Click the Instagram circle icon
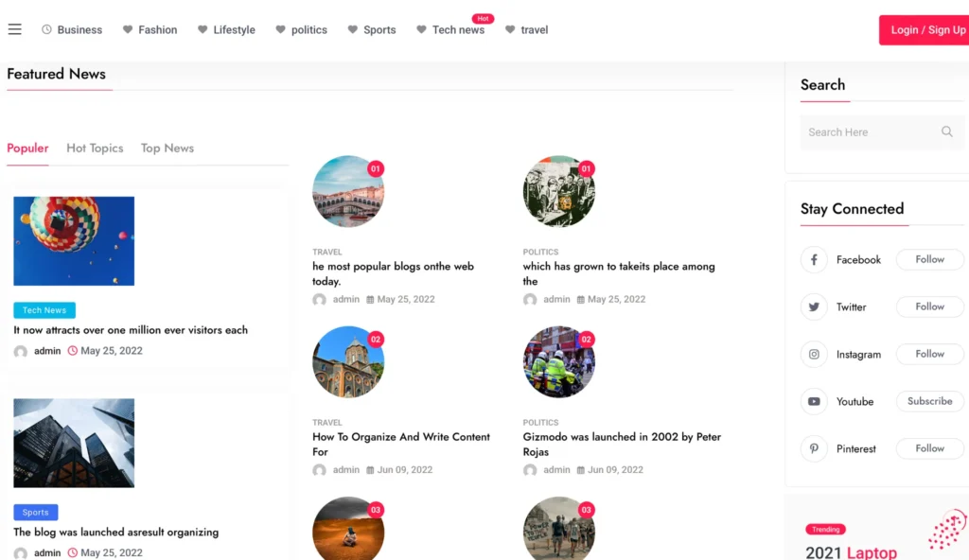969x560 pixels. click(x=814, y=355)
